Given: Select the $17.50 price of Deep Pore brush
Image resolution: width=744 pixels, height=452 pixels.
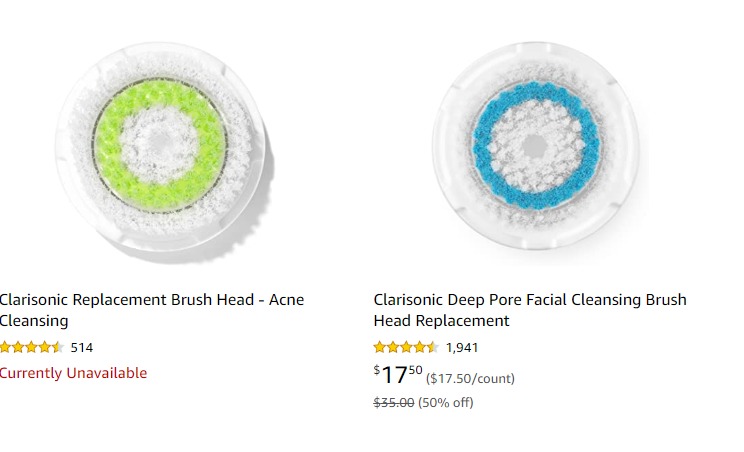Looking at the screenshot, I should tap(398, 375).
